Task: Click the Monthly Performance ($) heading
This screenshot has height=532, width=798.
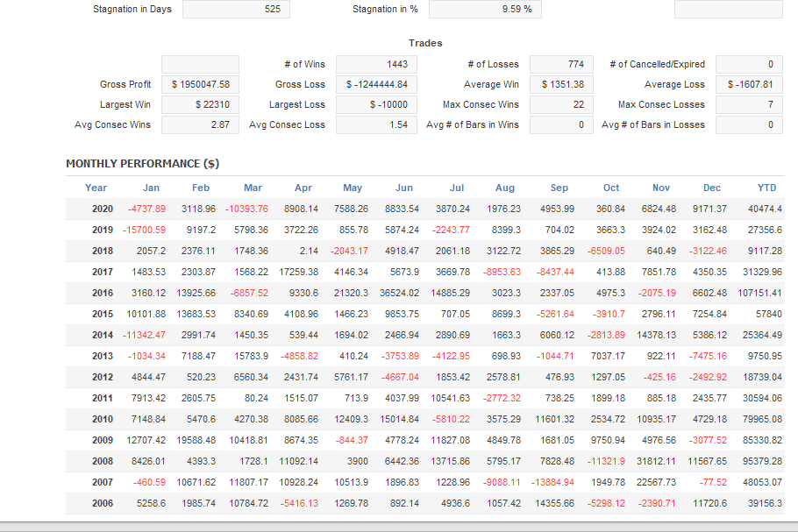Action: click(142, 164)
